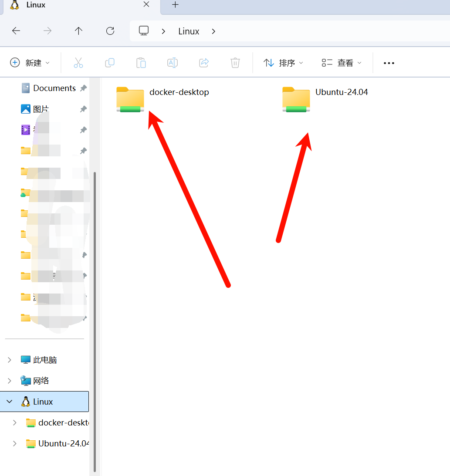Click the Cut scissors icon

coord(78,63)
